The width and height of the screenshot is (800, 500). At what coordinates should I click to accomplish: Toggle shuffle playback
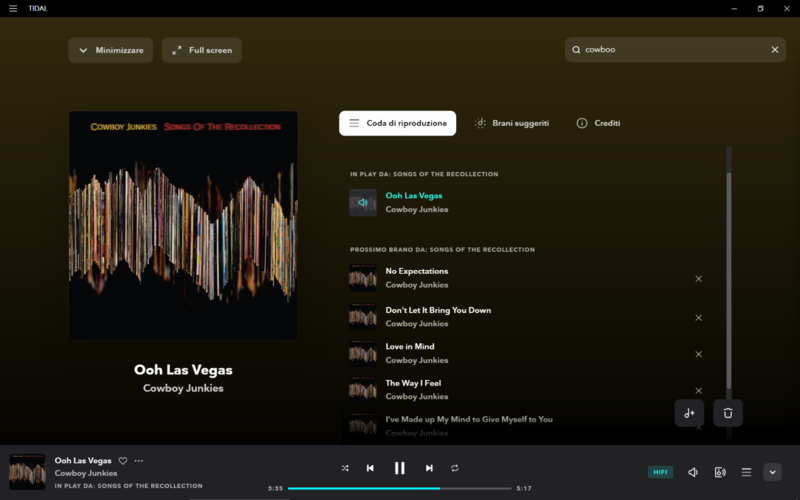click(x=345, y=468)
